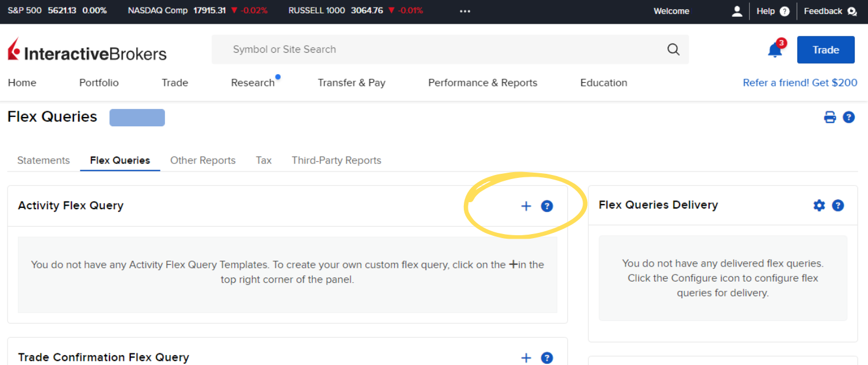
Task: Open the Trade navigation menu
Action: pyautogui.click(x=175, y=83)
